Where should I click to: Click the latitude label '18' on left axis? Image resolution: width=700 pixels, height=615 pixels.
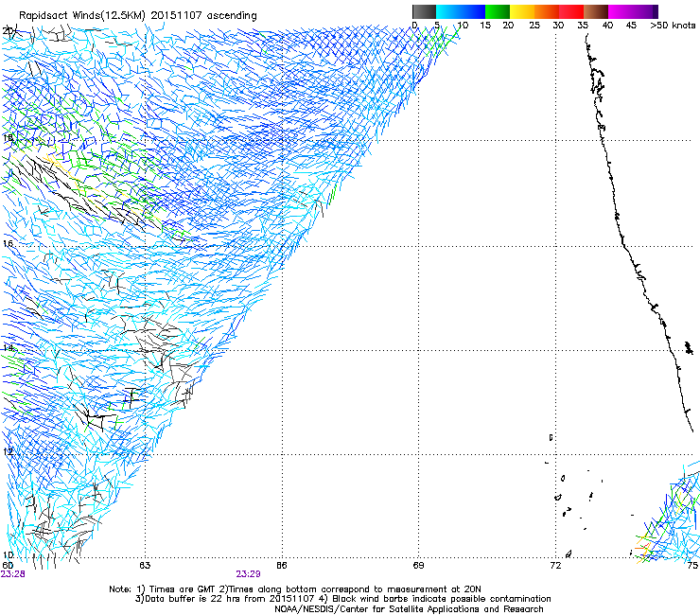pos(8,137)
